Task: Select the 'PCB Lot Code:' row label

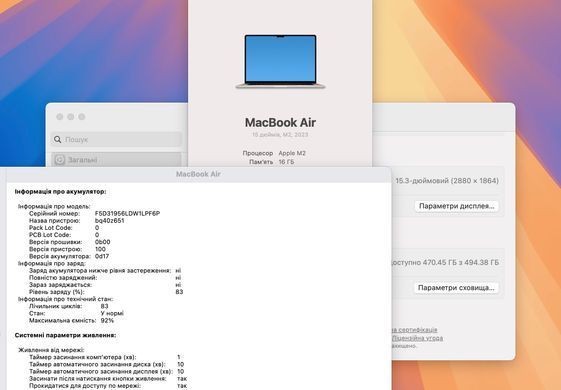Action: click(x=50, y=235)
